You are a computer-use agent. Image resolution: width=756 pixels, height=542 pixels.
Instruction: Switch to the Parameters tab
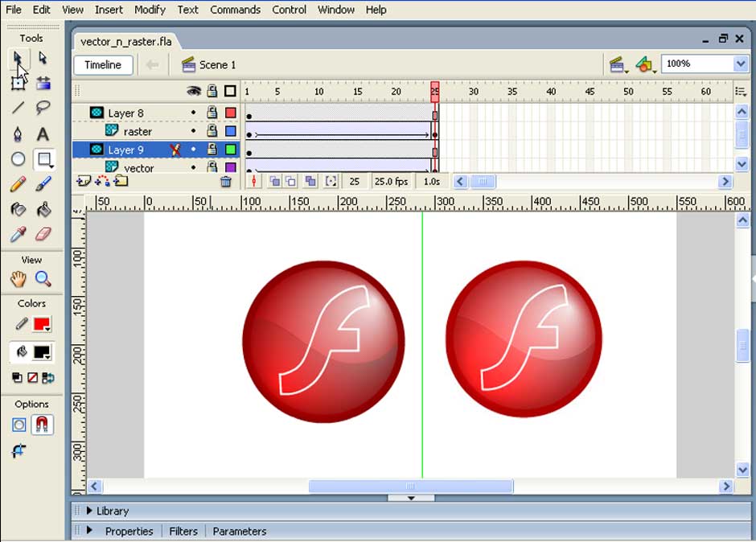240,531
